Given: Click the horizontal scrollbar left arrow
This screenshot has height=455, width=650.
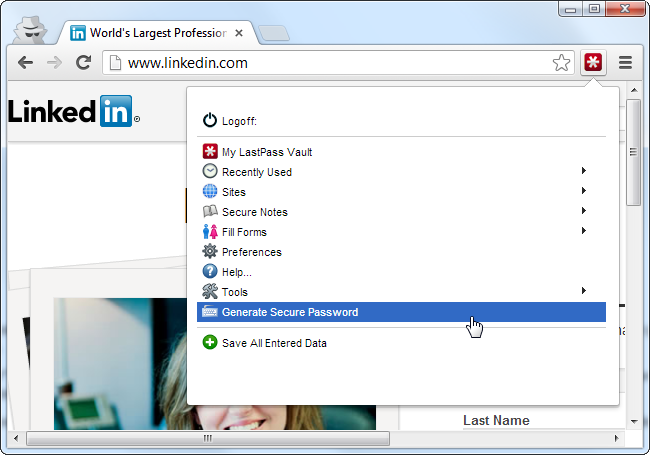Looking at the screenshot, I should (16, 438).
